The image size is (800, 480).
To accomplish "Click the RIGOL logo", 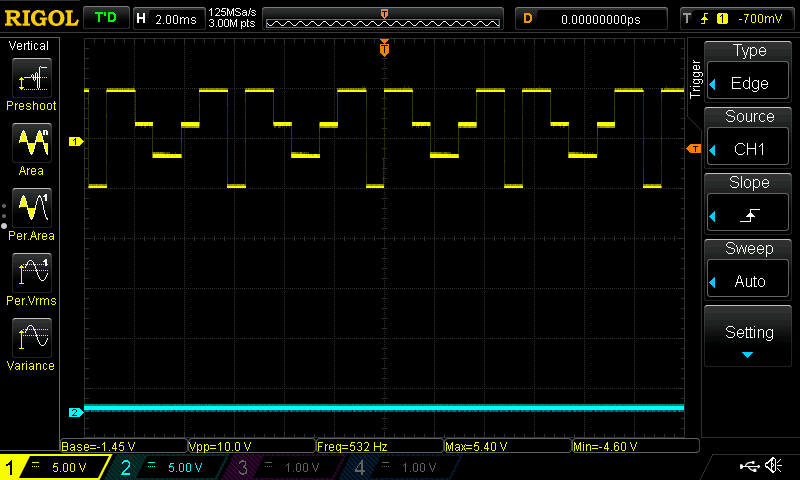I will click(41, 18).
